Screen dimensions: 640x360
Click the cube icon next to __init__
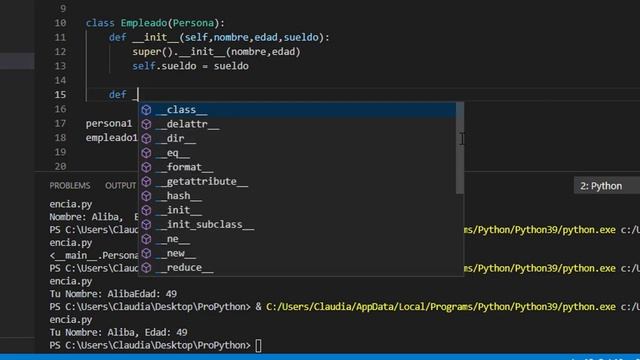coord(147,210)
